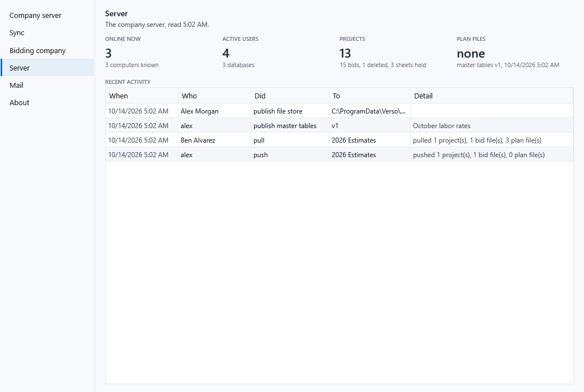The width and height of the screenshot is (584, 392).
Task: Click the To column header
Action: click(x=370, y=96)
